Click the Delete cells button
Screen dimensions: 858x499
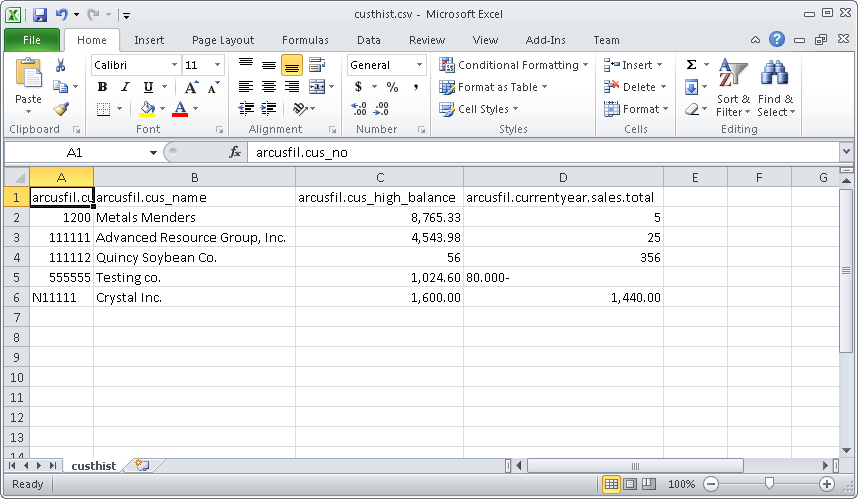(x=635, y=87)
